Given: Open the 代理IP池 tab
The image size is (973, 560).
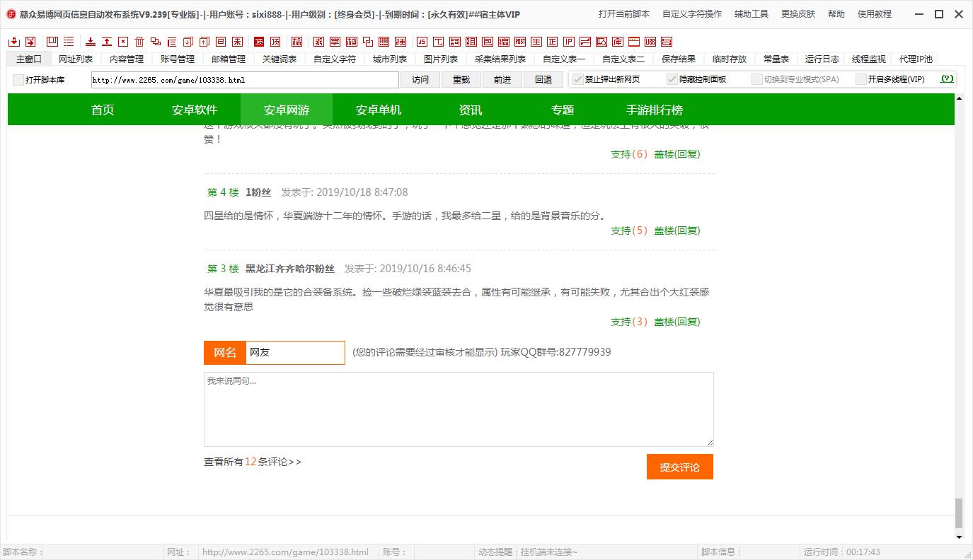Looking at the screenshot, I should pos(916,59).
